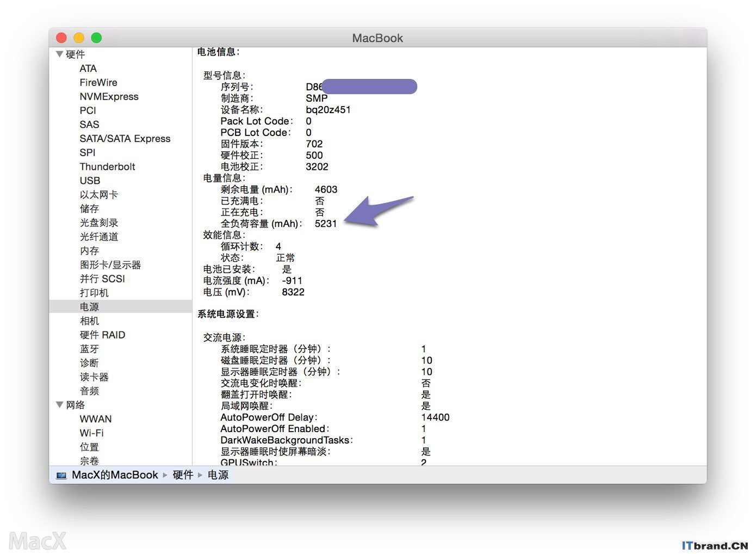Click the green zoom window button
756x554 pixels.
point(96,38)
